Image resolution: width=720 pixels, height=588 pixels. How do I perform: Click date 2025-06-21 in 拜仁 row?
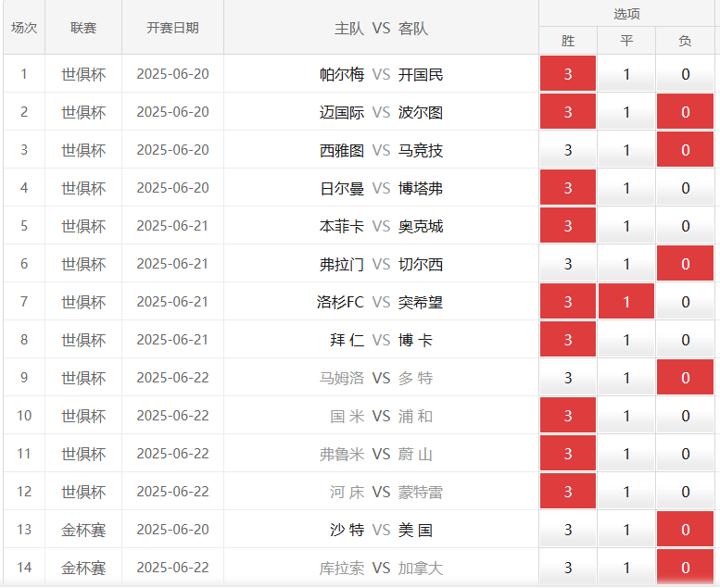coord(172,340)
